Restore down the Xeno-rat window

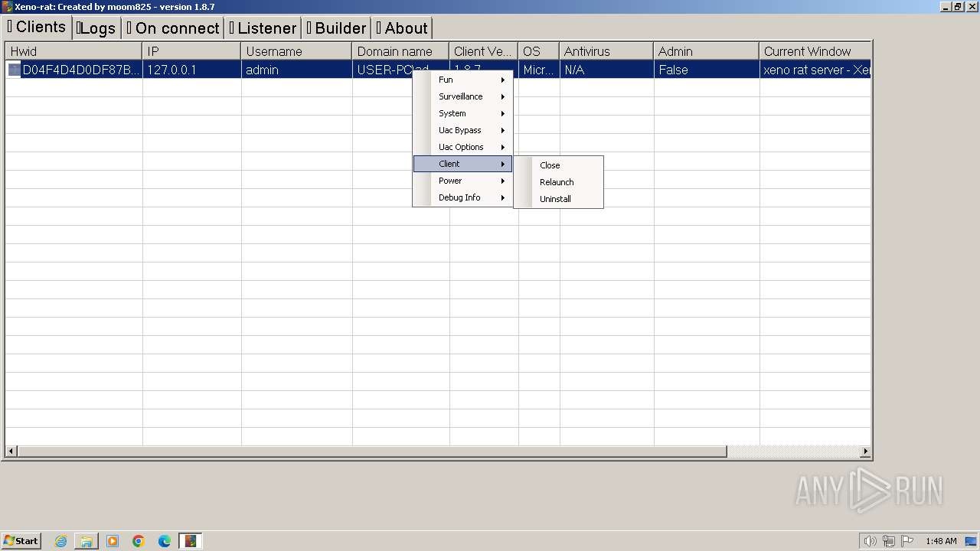click(x=957, y=7)
